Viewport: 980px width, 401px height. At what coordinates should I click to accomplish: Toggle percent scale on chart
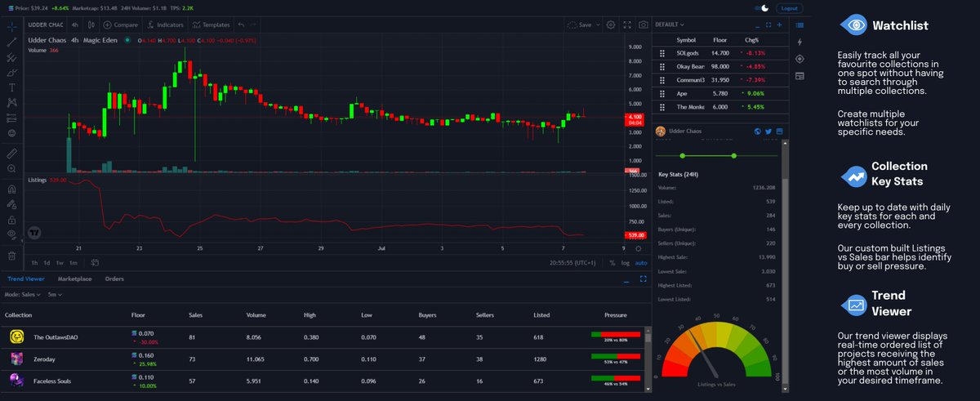(x=612, y=262)
